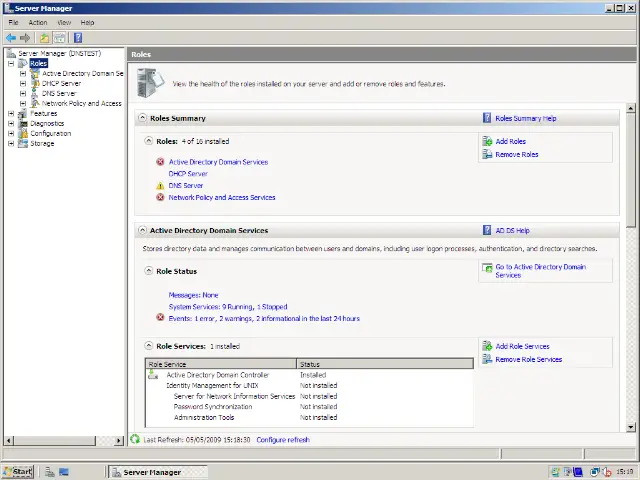Toggle the show/hide console tree toolbar icon

coord(60,38)
